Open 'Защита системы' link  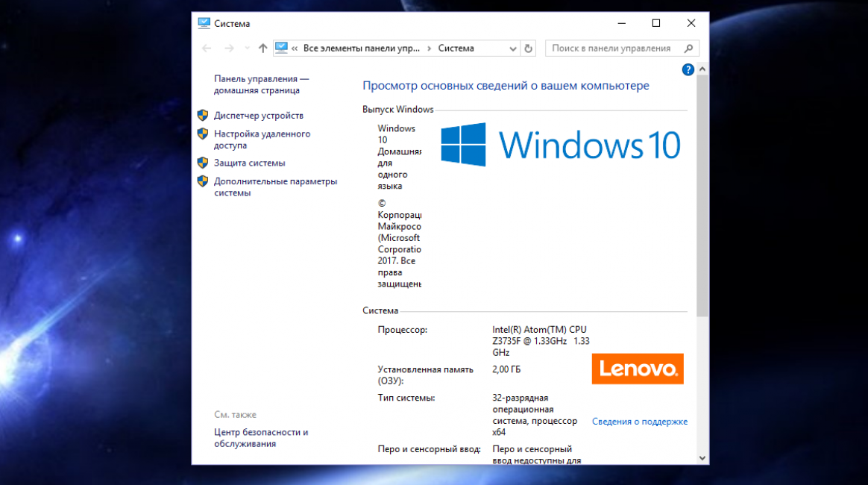pos(250,163)
